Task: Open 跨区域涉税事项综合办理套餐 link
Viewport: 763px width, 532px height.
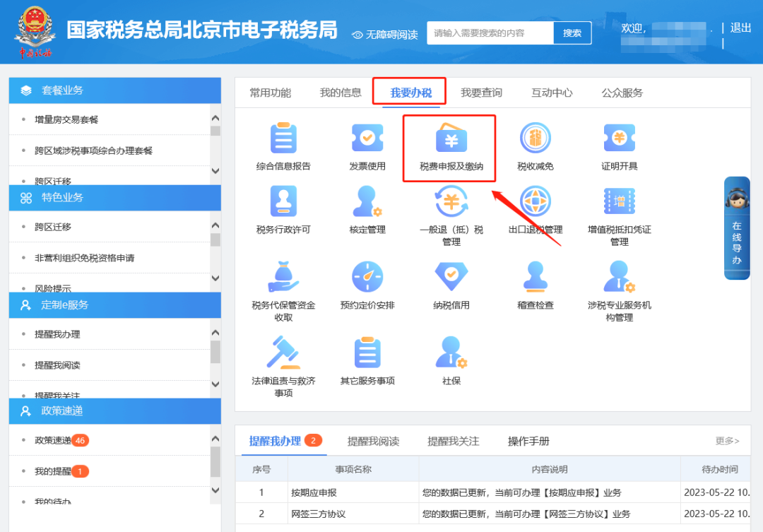Action: 93,151
